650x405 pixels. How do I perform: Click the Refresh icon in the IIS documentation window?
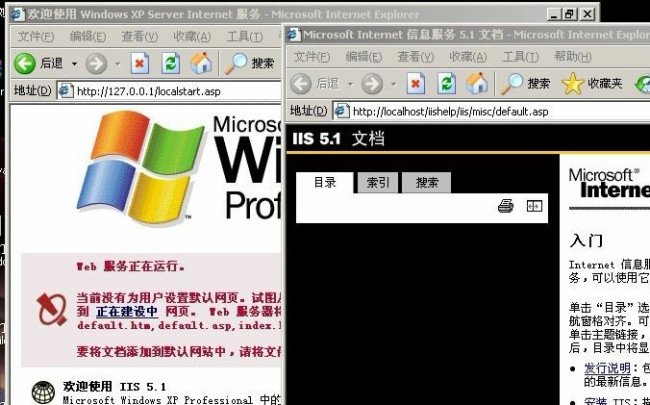click(445, 83)
